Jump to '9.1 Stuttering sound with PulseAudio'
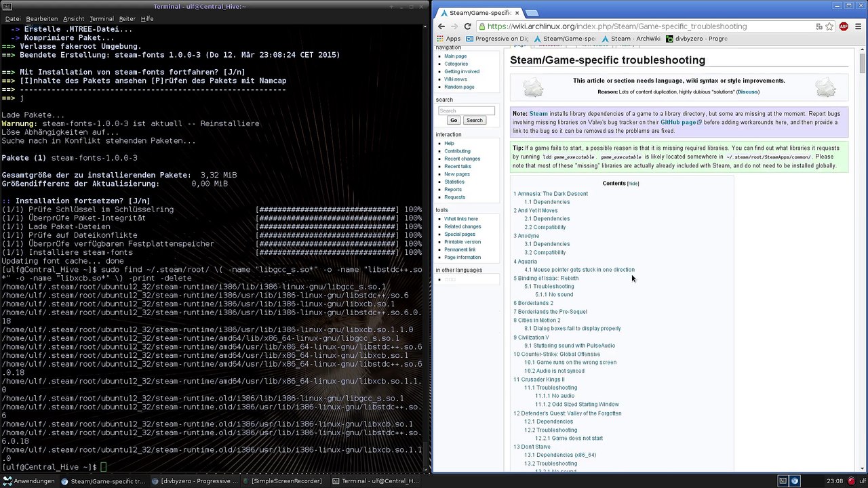The image size is (868, 488). click(x=570, y=346)
